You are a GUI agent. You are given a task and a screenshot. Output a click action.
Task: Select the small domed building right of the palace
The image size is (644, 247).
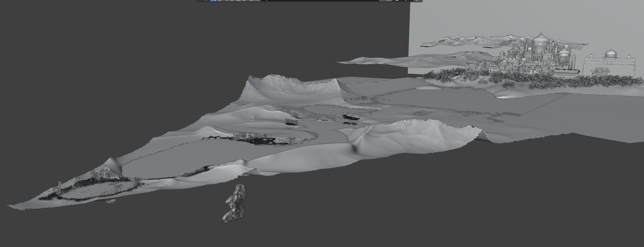tap(610, 63)
